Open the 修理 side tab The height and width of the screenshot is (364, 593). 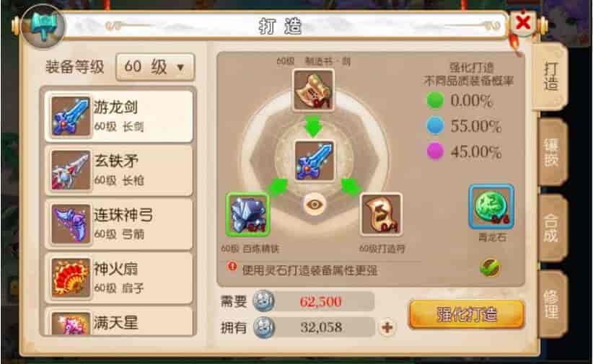(552, 304)
